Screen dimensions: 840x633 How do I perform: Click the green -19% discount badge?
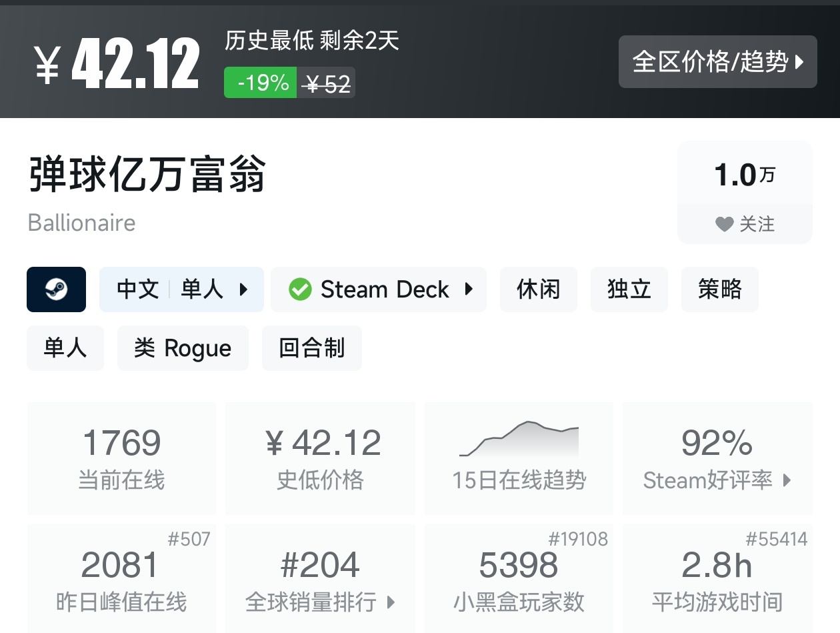click(260, 83)
